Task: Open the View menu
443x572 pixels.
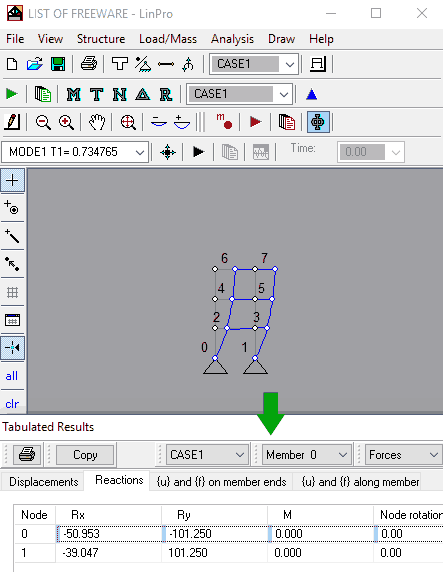Action: coord(50,39)
